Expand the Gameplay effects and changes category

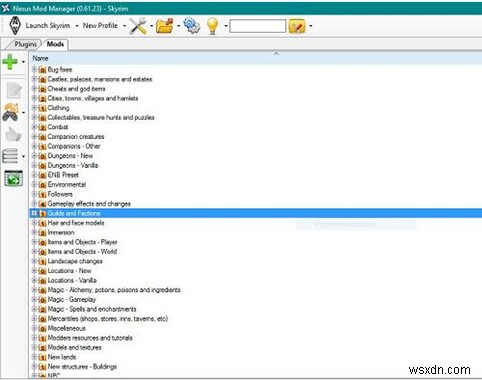(x=34, y=203)
